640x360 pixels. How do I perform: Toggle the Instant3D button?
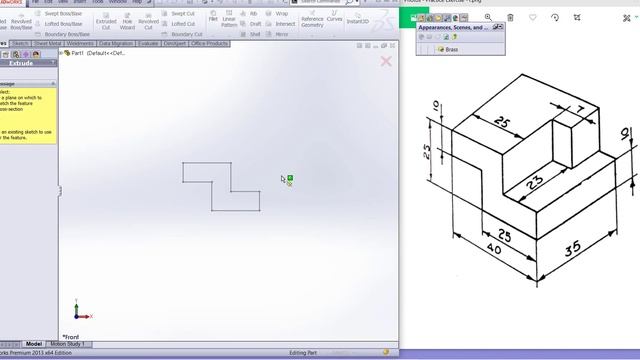pos(358,18)
